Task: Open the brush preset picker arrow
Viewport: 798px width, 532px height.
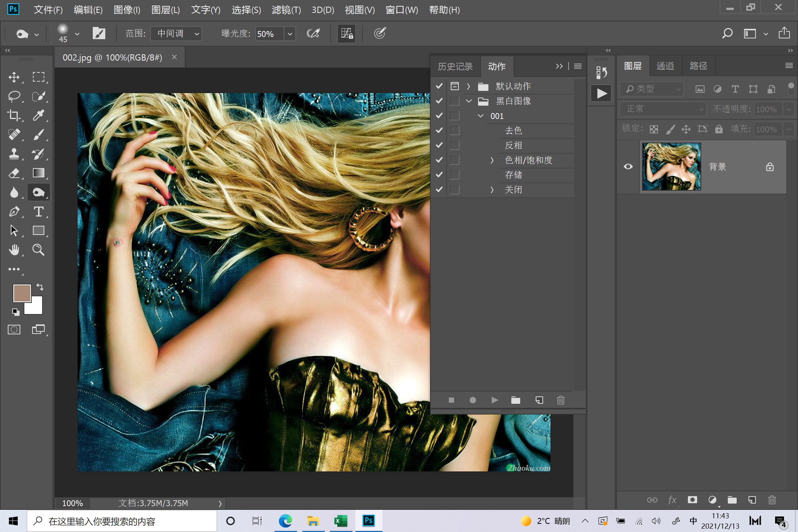Action: coord(77,34)
